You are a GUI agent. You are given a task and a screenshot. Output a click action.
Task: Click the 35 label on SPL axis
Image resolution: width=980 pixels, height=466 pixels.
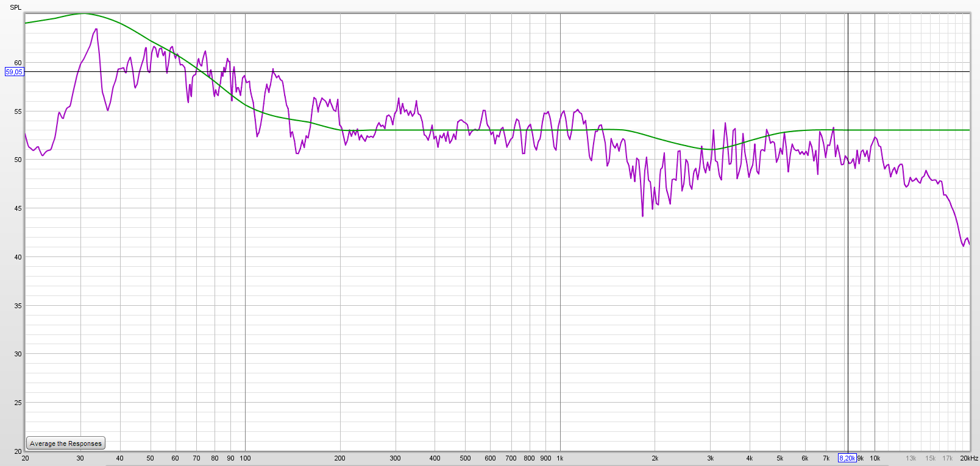click(18, 306)
